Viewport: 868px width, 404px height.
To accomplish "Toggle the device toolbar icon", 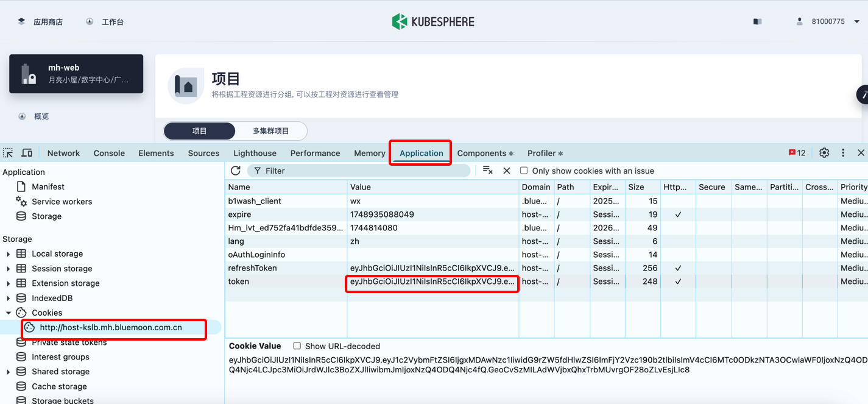I will pyautogui.click(x=27, y=153).
